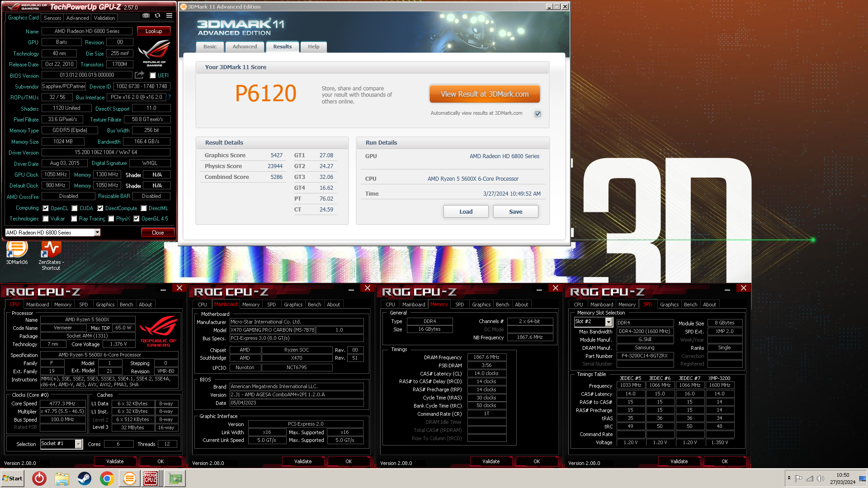868x488 pixels.
Task: Switch to 3DMark 11 orange taskbar icon
Action: (129, 478)
